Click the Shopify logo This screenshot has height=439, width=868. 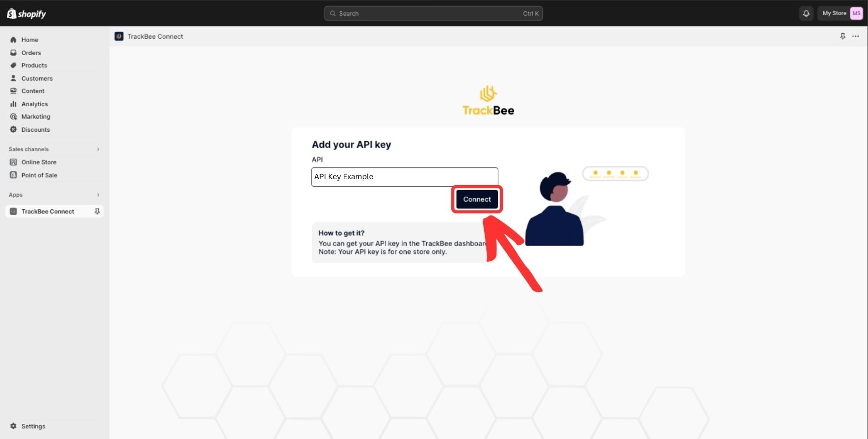coord(26,14)
